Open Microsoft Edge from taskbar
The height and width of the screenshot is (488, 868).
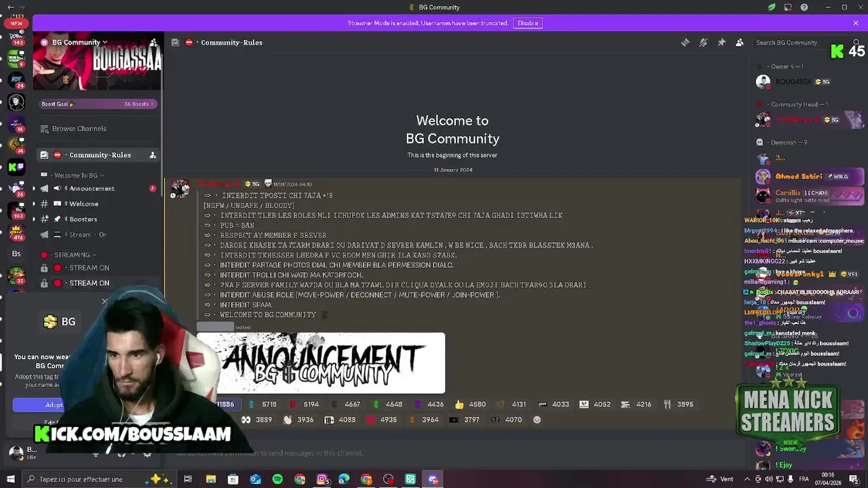tap(344, 479)
